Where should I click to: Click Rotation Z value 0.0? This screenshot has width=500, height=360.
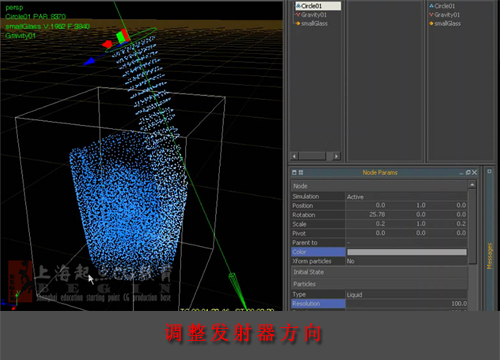click(461, 214)
